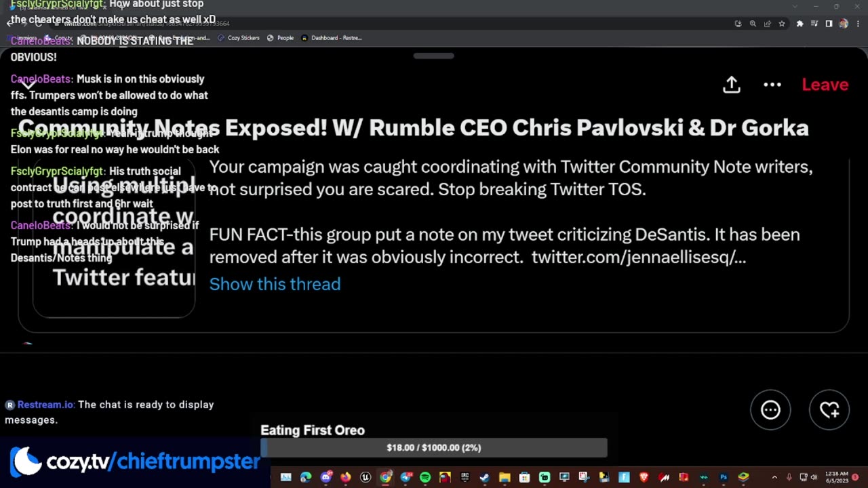The width and height of the screenshot is (868, 488).
Task: Open Brave browser from the taskbar
Action: pos(644,477)
